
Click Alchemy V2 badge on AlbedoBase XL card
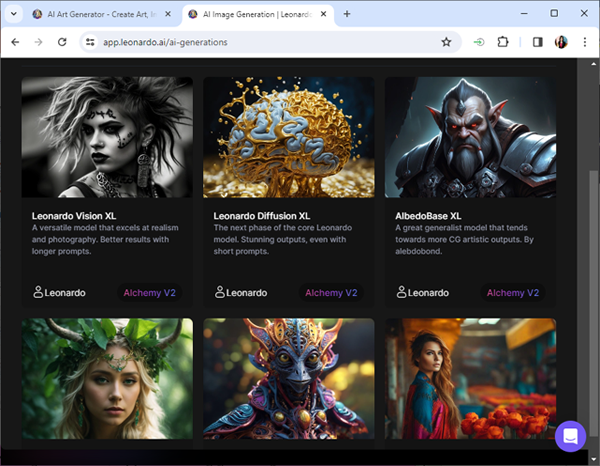coord(513,293)
